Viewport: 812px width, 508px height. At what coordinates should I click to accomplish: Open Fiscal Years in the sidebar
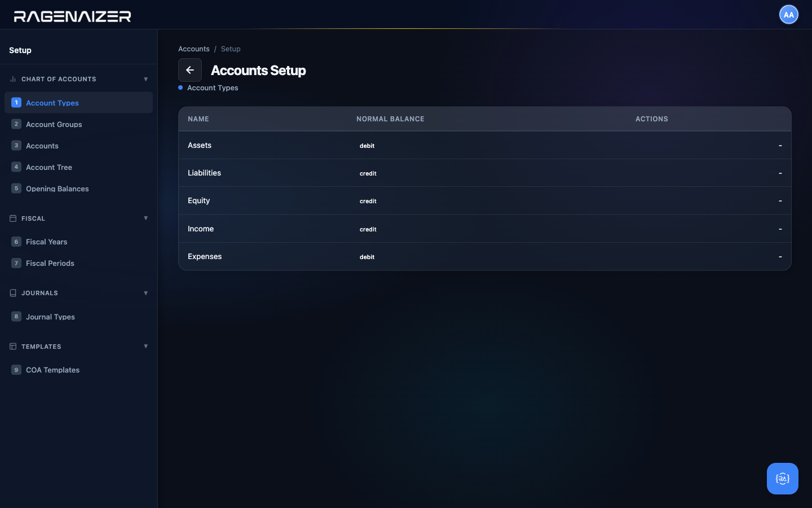pyautogui.click(x=78, y=242)
